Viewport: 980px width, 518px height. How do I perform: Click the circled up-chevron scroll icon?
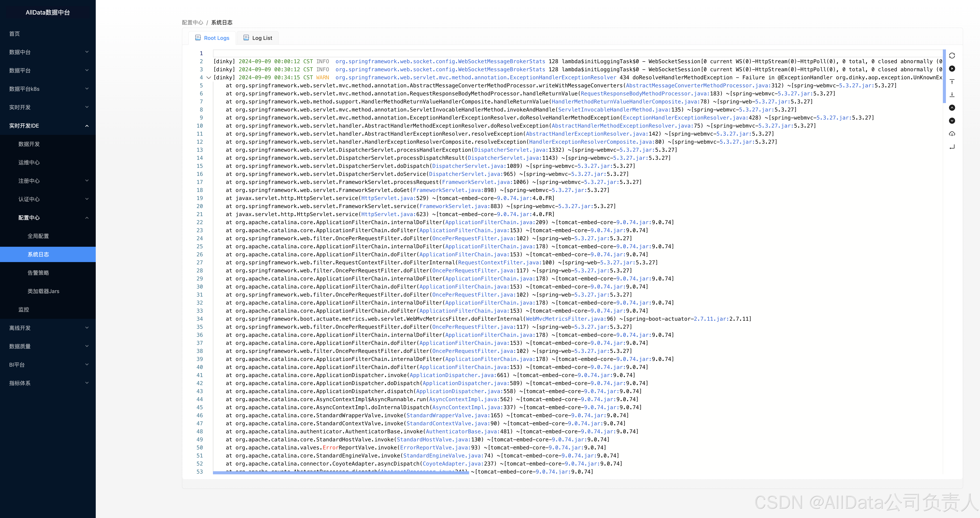pos(952,108)
